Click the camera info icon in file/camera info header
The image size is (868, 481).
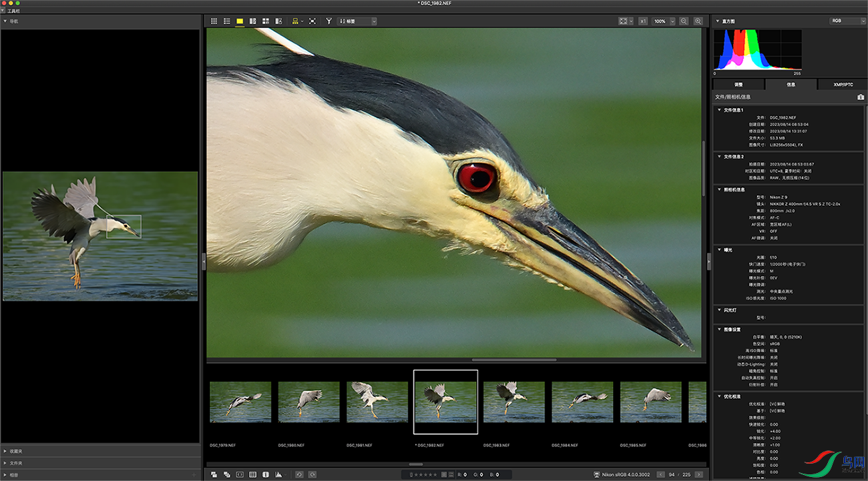click(861, 97)
